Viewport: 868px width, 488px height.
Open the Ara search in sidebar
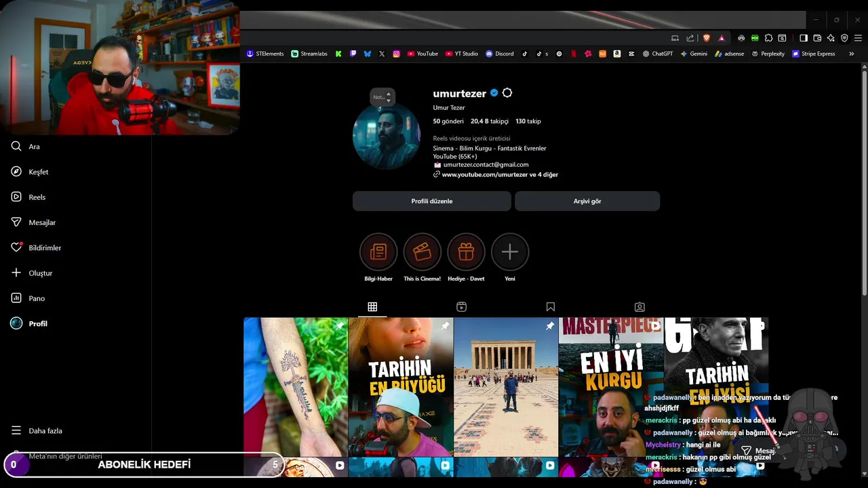click(26, 146)
